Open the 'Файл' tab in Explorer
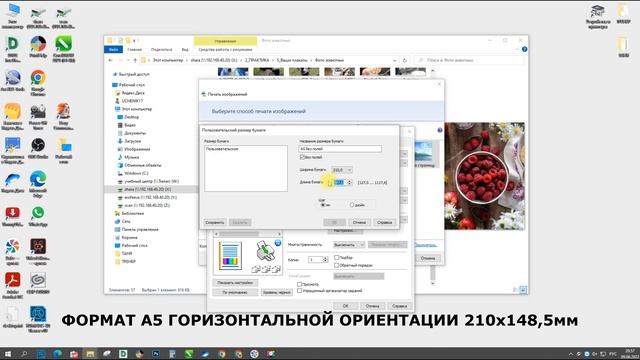Screen dimensions: 640x360 113,49
